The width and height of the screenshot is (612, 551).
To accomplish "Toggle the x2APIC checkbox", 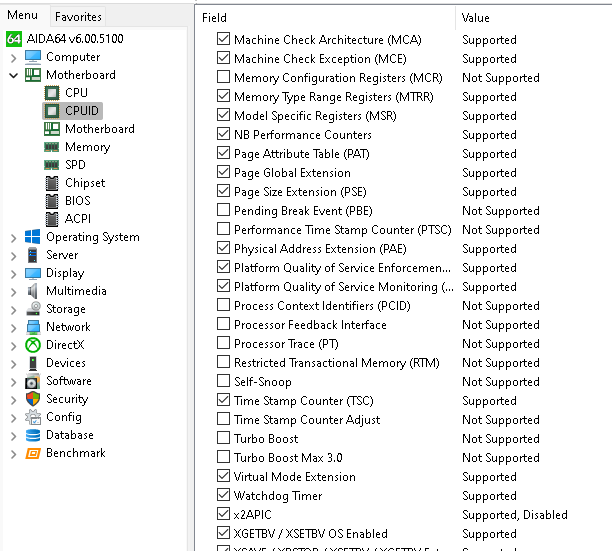I will click(x=223, y=515).
